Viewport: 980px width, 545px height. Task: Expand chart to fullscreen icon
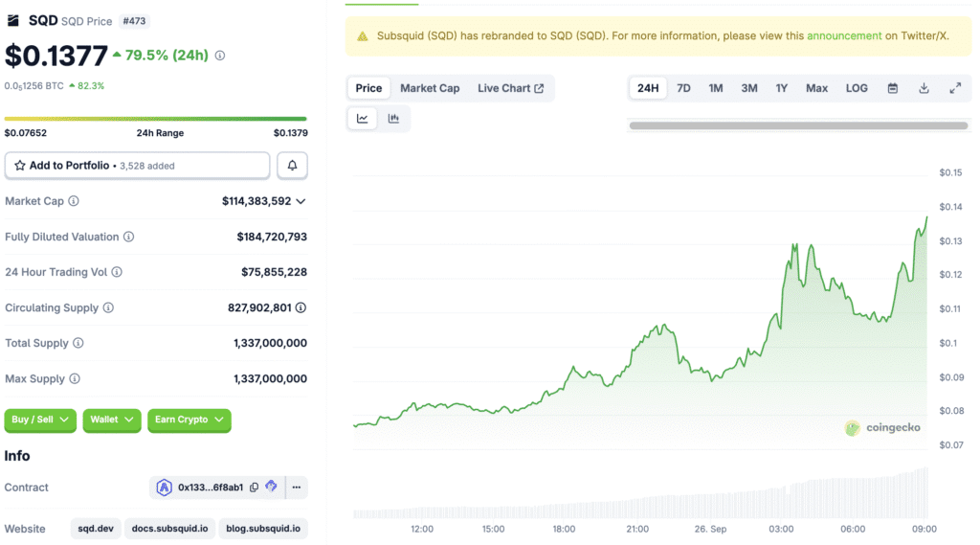(x=955, y=88)
